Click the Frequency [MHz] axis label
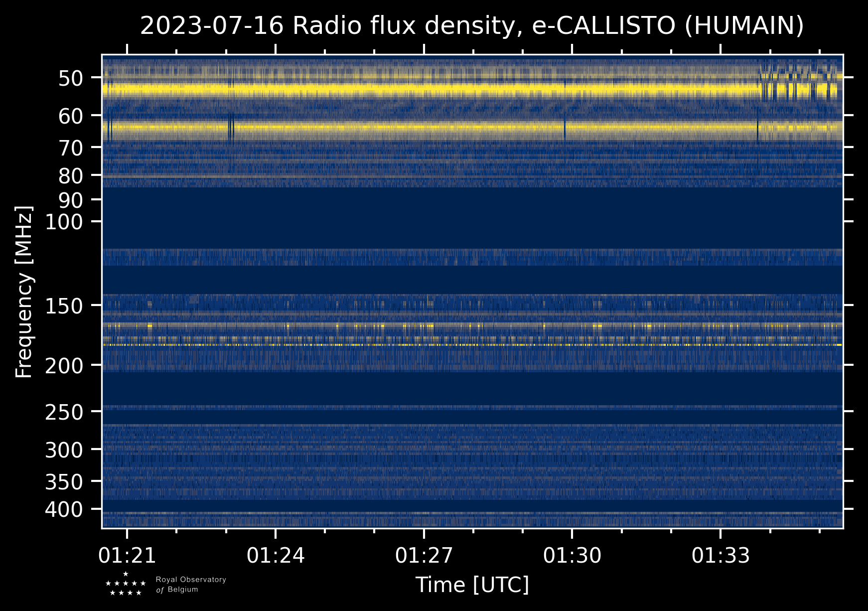The width and height of the screenshot is (868, 611). 24,292
